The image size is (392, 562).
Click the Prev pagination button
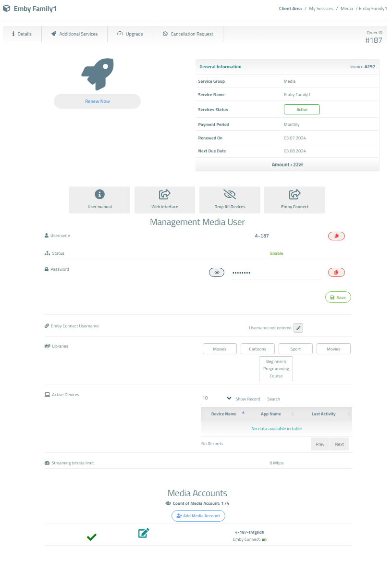coord(320,444)
